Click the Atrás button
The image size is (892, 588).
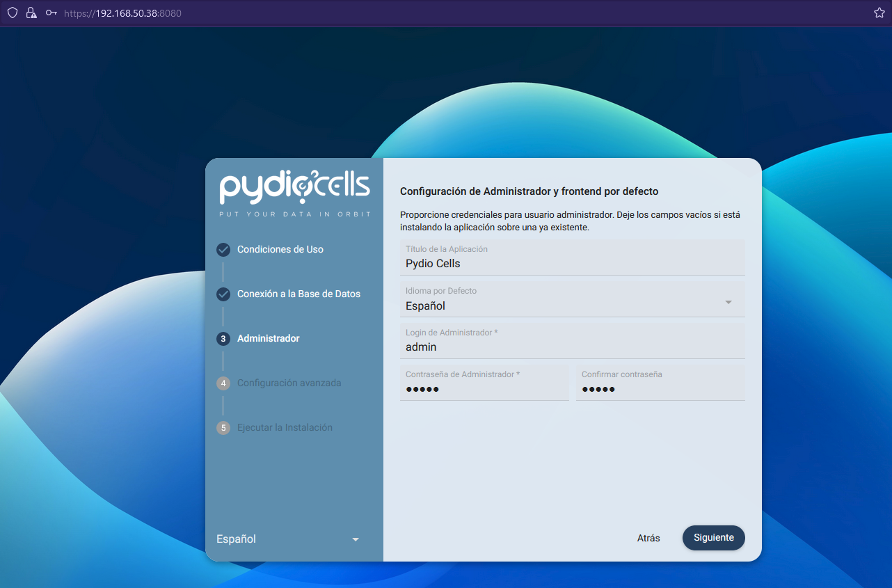click(x=648, y=538)
